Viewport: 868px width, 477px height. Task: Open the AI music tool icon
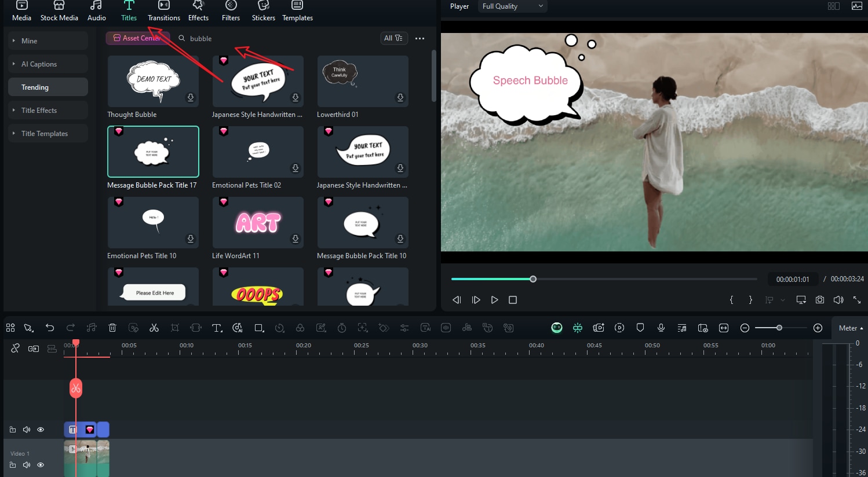(x=238, y=328)
